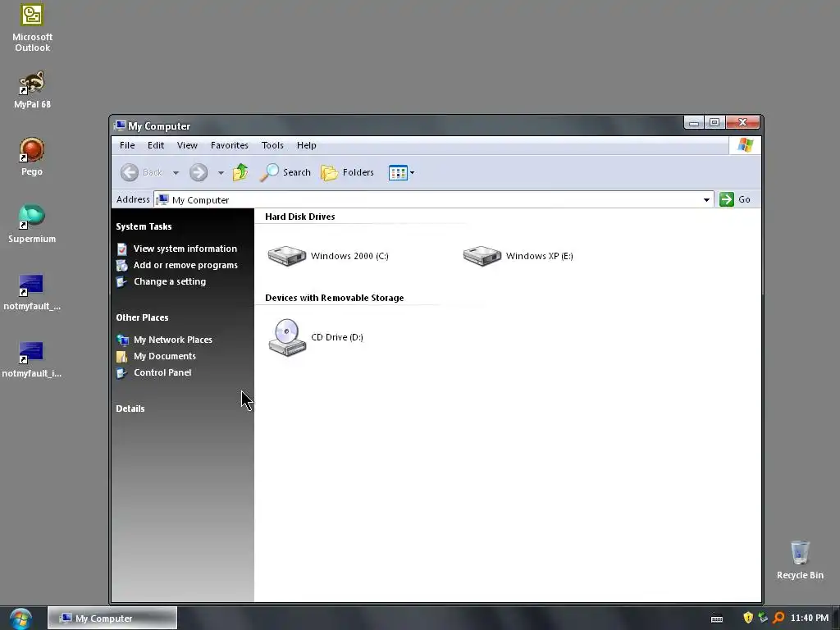Select the CD Drive (D:)
Image resolution: width=840 pixels, height=630 pixels.
(316, 337)
